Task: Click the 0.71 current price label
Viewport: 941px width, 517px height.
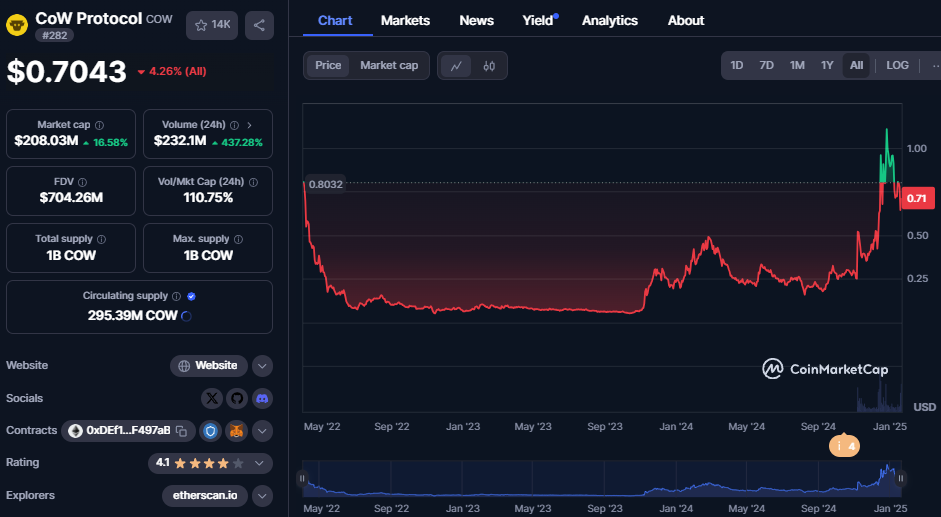Action: coord(918,199)
